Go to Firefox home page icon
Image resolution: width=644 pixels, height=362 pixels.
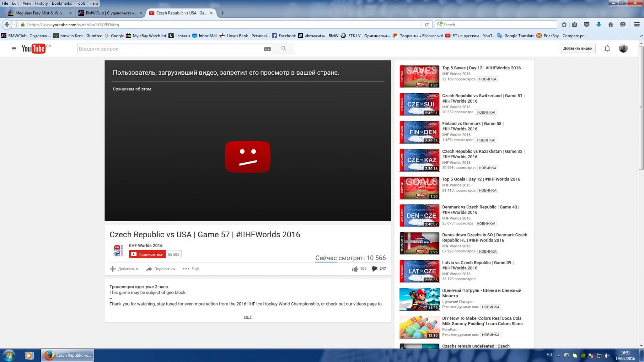coord(611,25)
